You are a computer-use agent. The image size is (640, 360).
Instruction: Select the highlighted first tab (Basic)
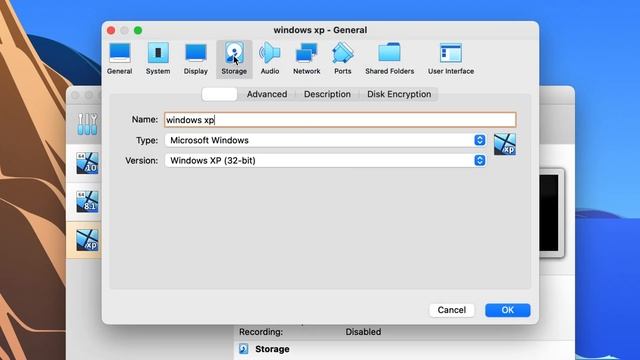pos(220,94)
